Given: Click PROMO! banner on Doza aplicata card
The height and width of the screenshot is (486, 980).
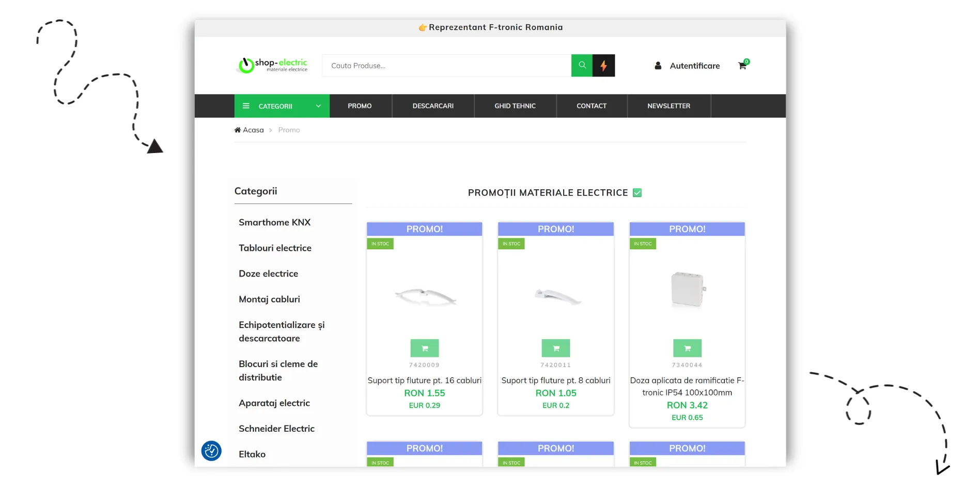Looking at the screenshot, I should tap(687, 229).
